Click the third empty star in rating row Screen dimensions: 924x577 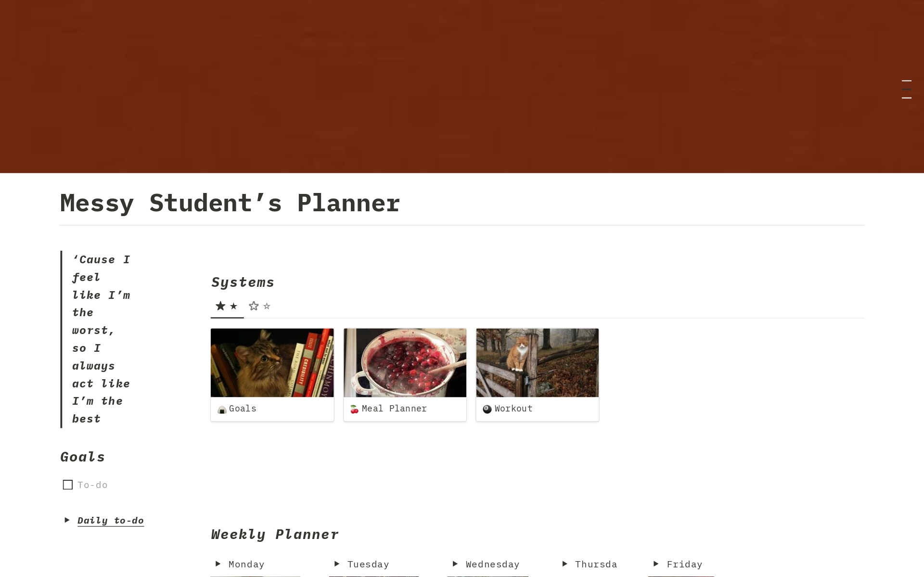point(253,306)
